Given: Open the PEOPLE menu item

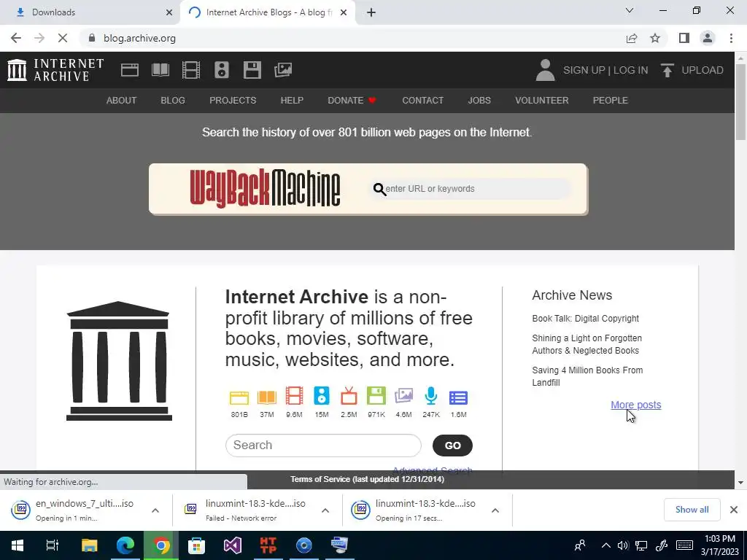Looking at the screenshot, I should tap(611, 101).
